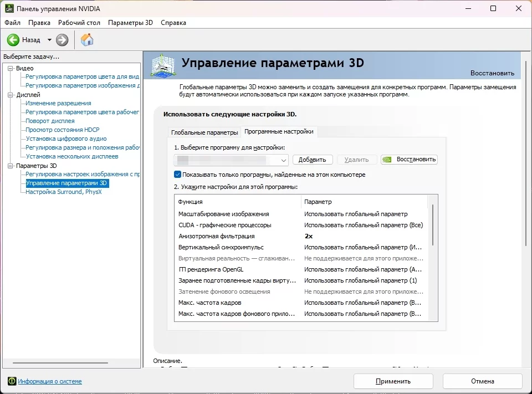The height and width of the screenshot is (394, 532).
Task: Select Анизотропная фильтрация setting row
Action: coord(301,236)
